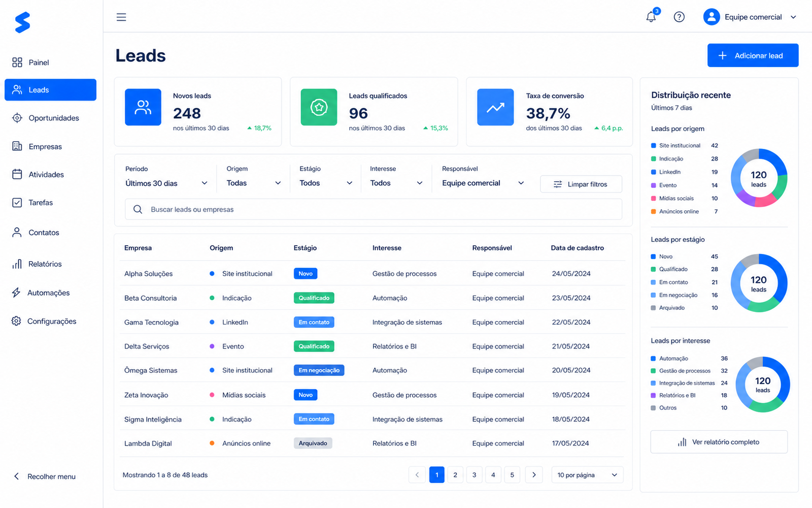Viewport: 812px width, 508px height.
Task: Click the Configurações gear icon
Action: 17,321
